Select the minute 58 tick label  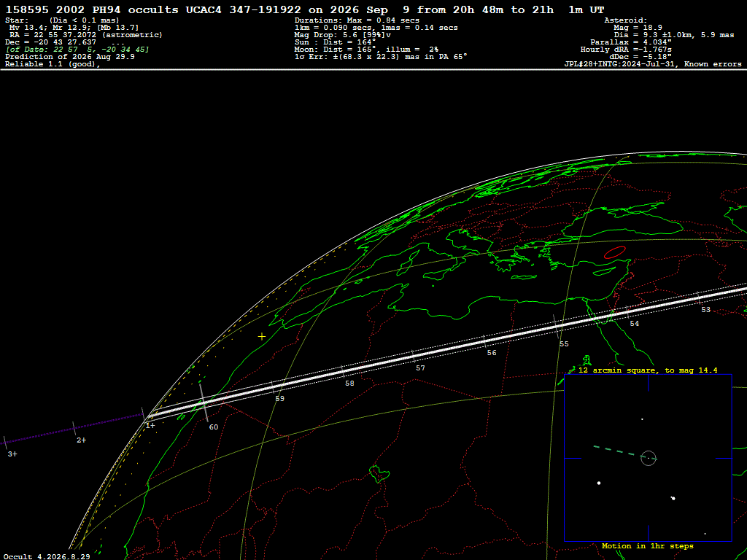[x=349, y=384]
